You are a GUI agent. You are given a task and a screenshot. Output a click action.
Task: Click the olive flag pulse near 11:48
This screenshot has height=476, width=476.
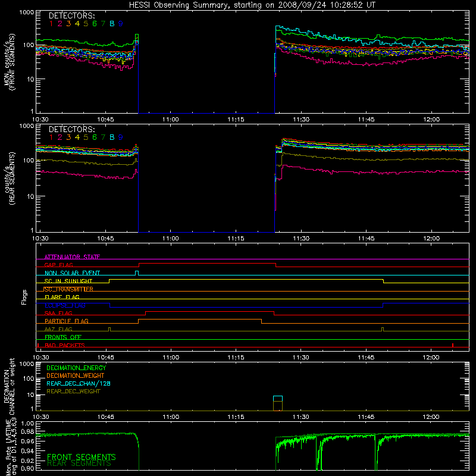(x=383, y=330)
